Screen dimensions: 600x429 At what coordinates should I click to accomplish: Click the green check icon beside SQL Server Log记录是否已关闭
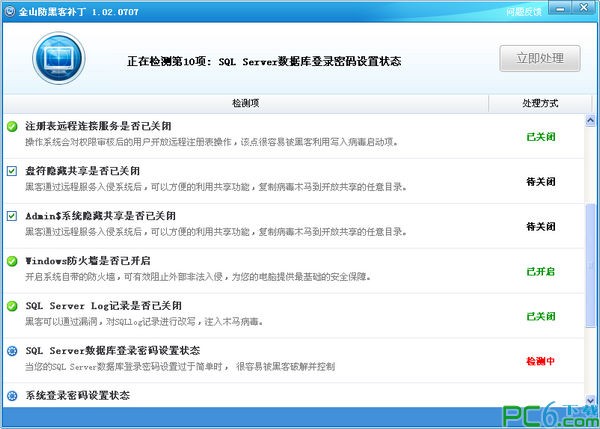coord(12,306)
